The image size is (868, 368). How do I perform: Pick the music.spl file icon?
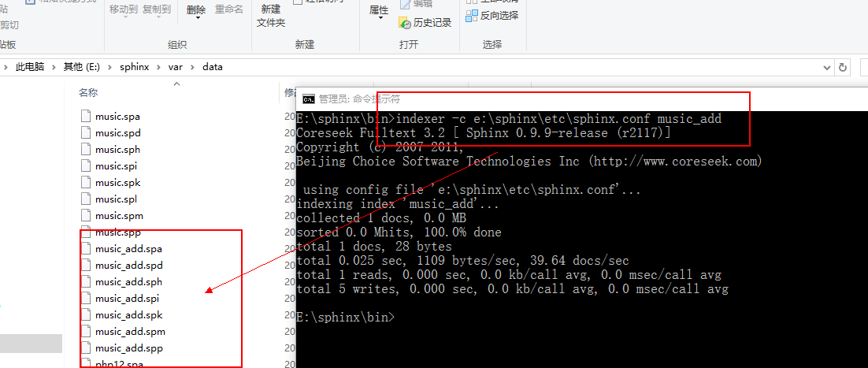click(x=86, y=199)
